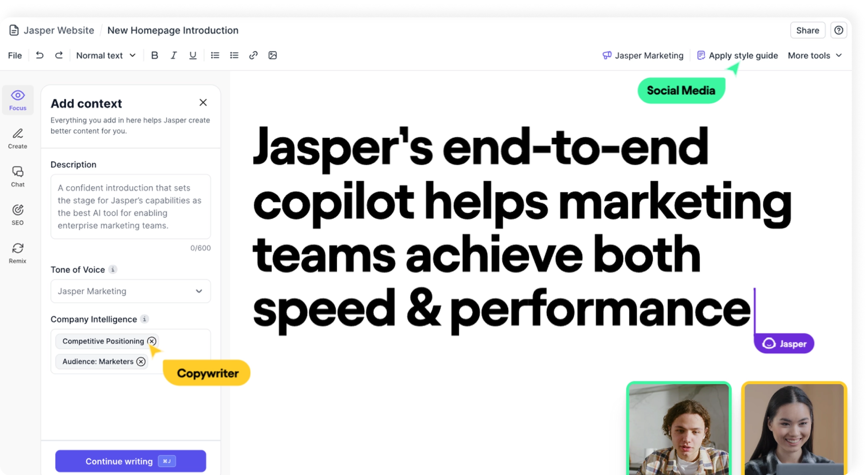Click the Jasper Marketing brand voice label
The height and width of the screenshot is (475, 868).
point(642,56)
